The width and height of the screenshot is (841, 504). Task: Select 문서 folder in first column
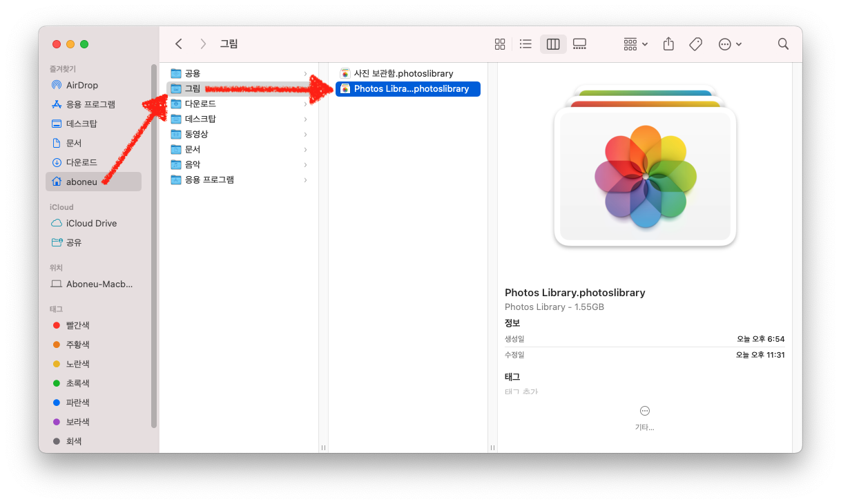(239, 149)
